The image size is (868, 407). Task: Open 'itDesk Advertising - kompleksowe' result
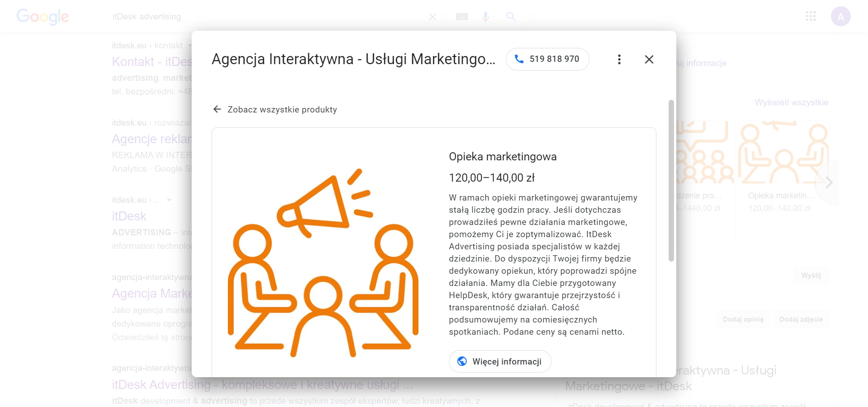(x=262, y=385)
